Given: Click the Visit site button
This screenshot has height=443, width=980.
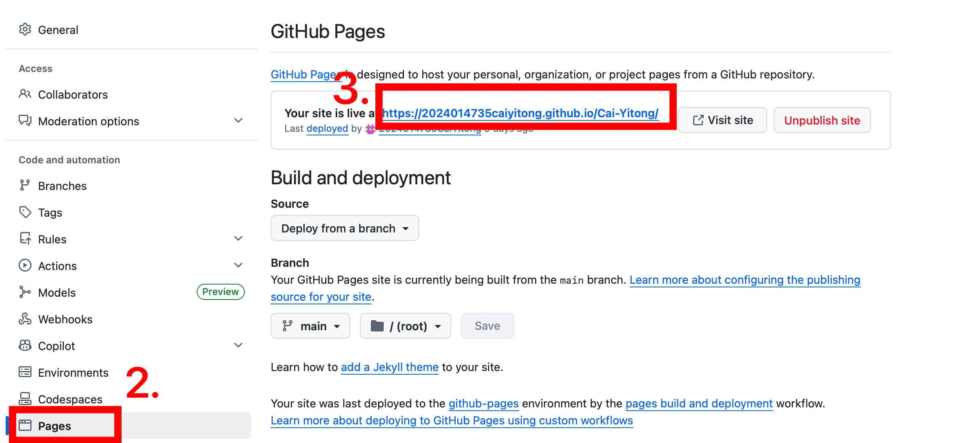Looking at the screenshot, I should (723, 120).
